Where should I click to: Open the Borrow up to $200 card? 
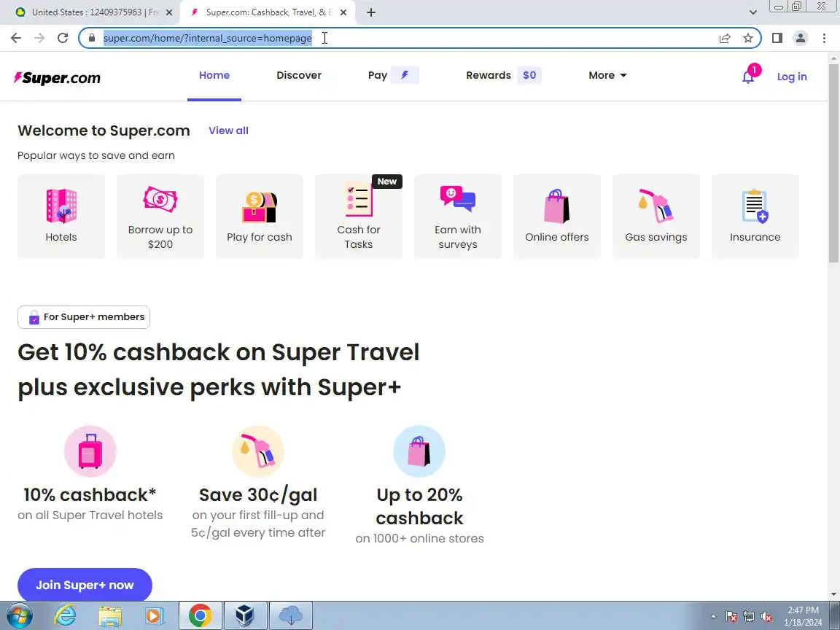[160, 217]
